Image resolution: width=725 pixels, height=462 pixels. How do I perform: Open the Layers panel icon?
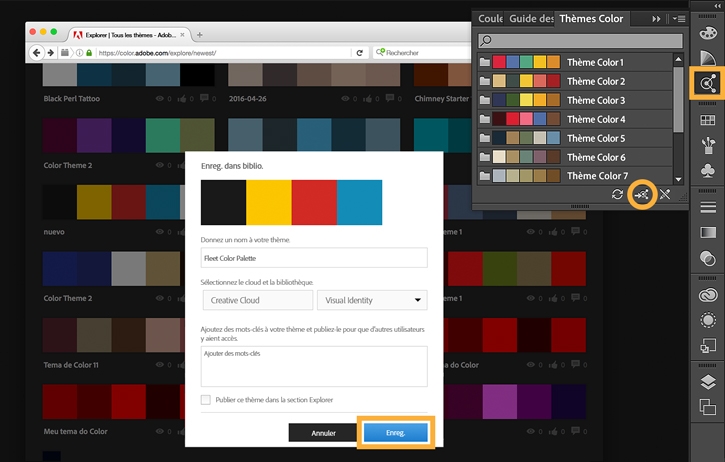click(x=707, y=382)
